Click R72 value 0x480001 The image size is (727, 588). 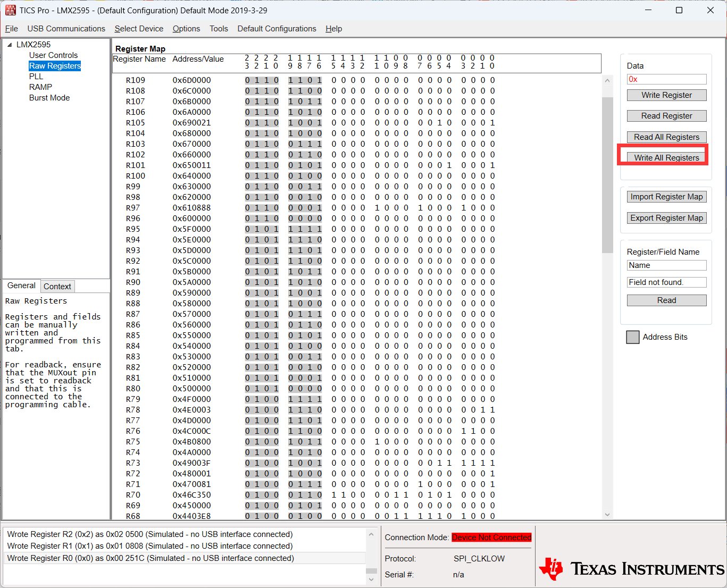click(x=191, y=474)
